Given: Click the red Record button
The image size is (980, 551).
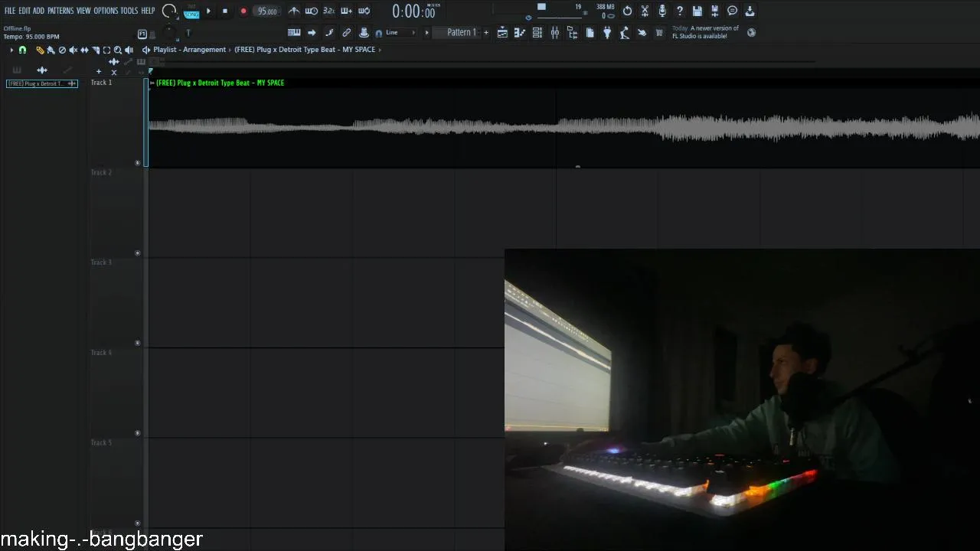Looking at the screenshot, I should pyautogui.click(x=243, y=11).
